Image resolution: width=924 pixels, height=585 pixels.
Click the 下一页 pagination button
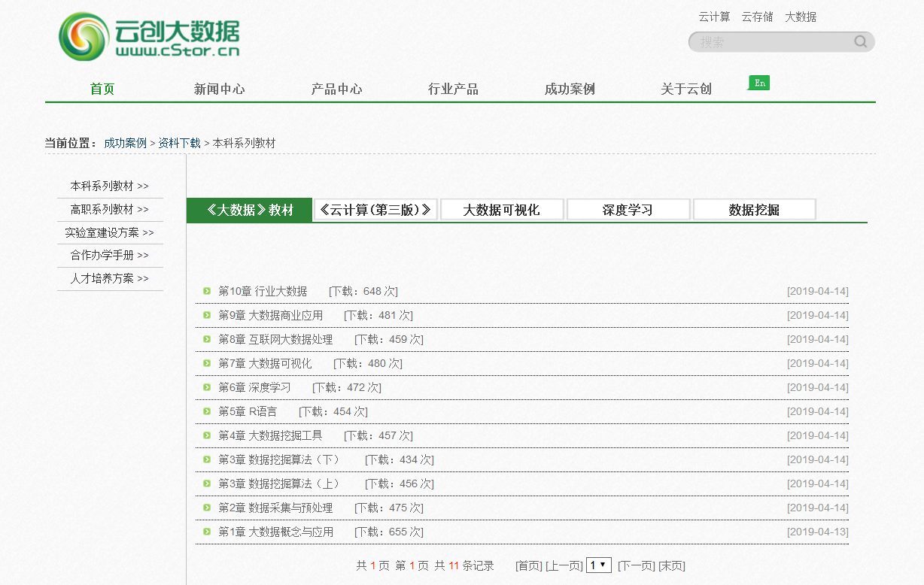(634, 565)
